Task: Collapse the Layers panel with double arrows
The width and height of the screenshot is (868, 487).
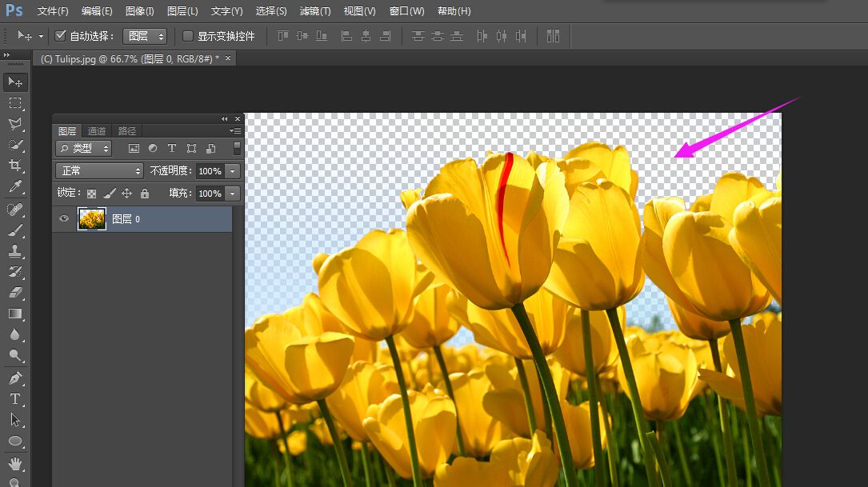Action: [x=224, y=119]
